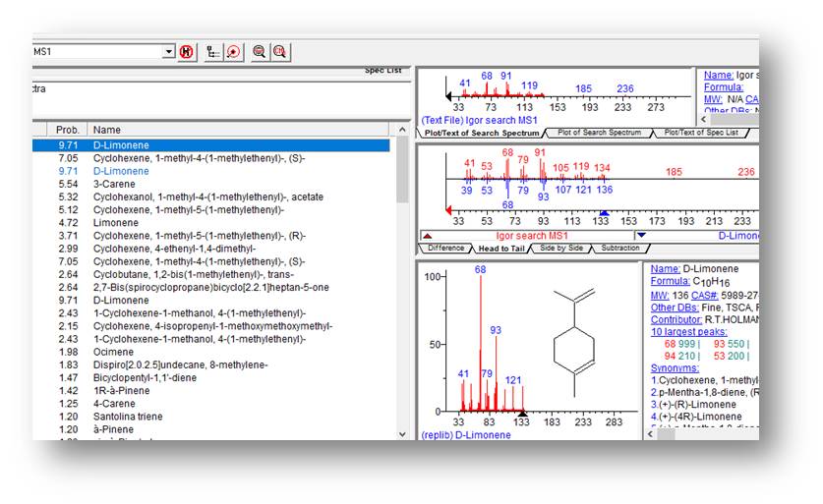Image resolution: width=823 pixels, height=504 pixels.
Task: Select the Head to Tail tab
Action: pos(501,249)
